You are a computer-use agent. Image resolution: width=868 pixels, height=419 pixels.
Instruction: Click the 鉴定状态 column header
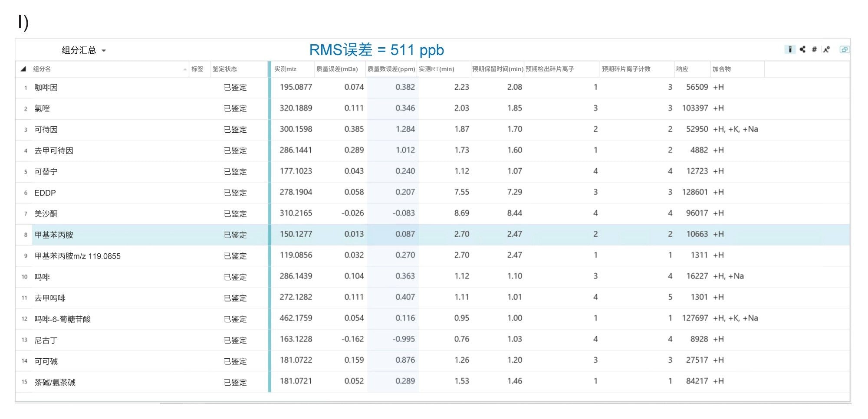pos(239,69)
